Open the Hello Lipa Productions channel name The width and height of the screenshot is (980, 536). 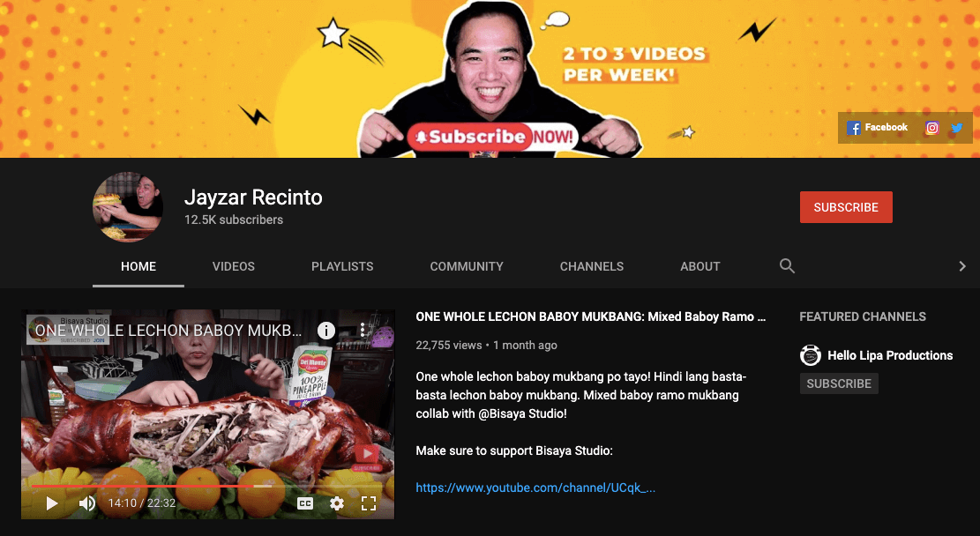890,355
